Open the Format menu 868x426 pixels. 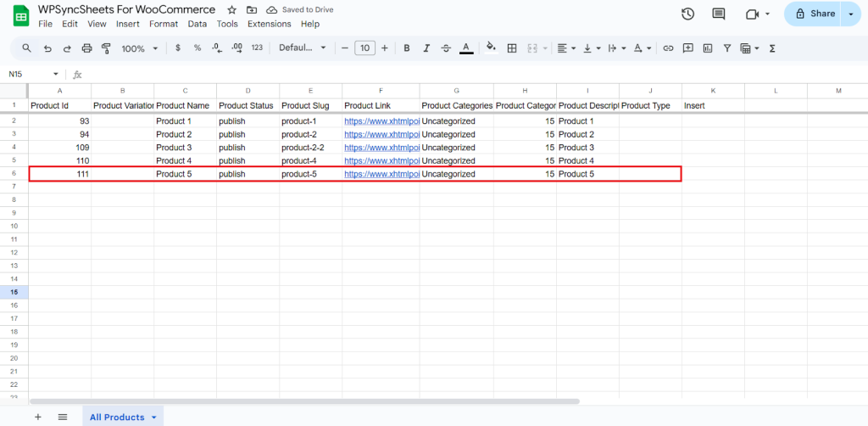coord(164,24)
